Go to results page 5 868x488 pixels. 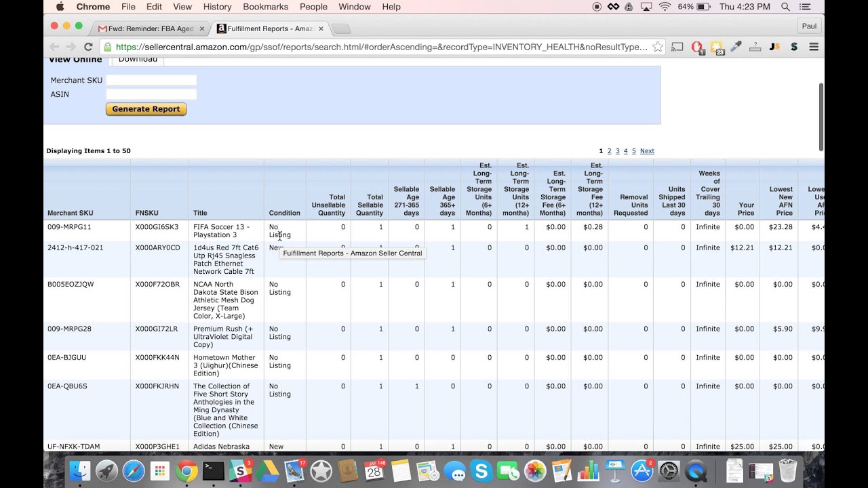[x=634, y=151]
